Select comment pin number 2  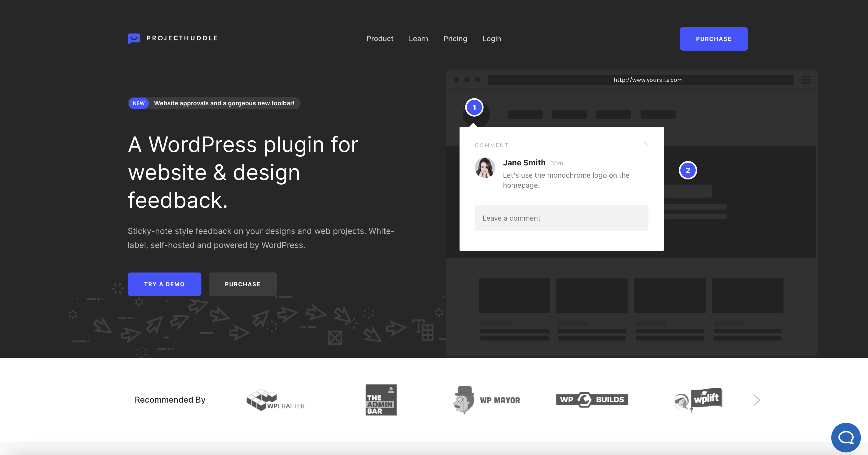688,170
